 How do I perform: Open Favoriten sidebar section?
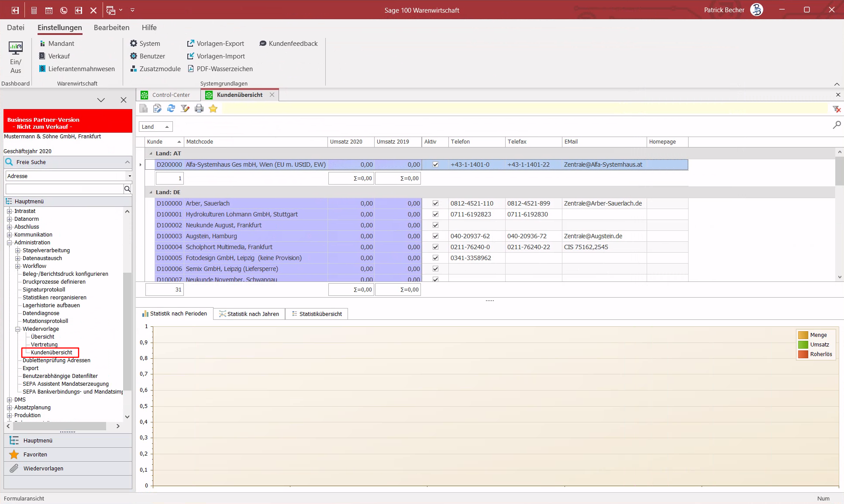[68, 455]
